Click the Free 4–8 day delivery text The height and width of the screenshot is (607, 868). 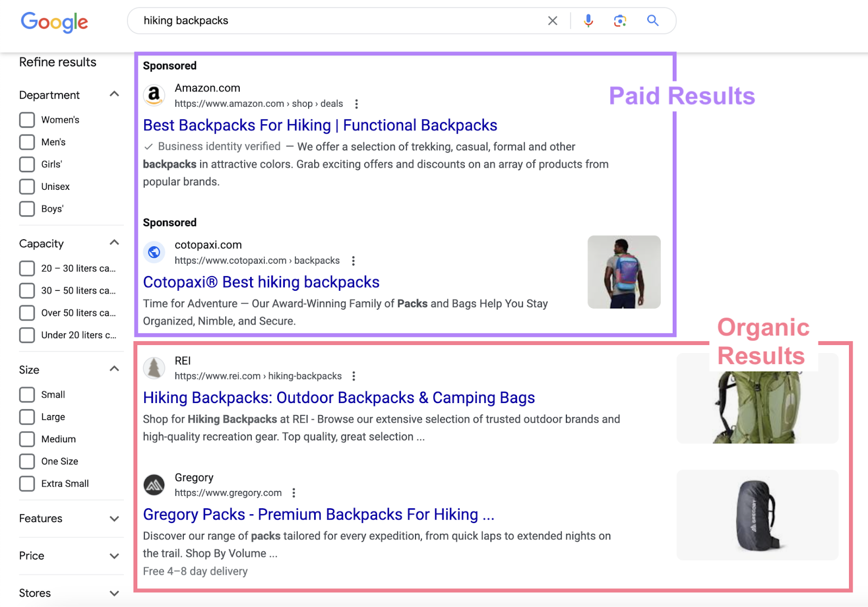195,571
